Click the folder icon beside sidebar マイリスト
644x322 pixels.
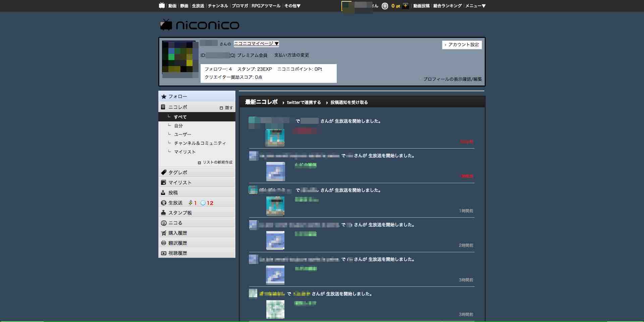(x=164, y=182)
